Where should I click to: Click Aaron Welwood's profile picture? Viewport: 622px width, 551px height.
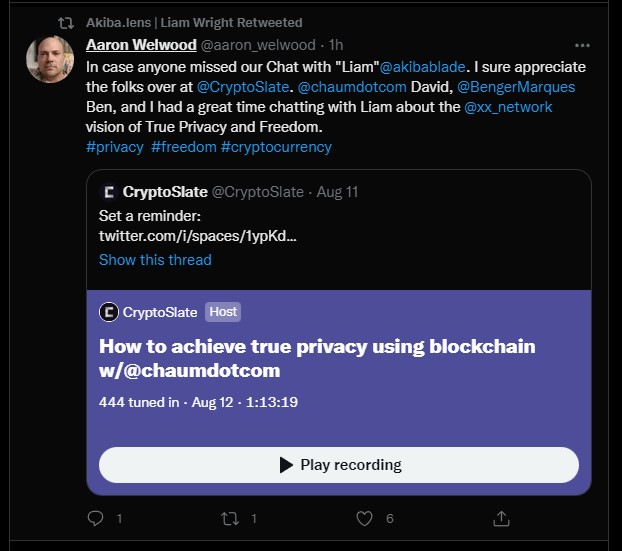50,59
